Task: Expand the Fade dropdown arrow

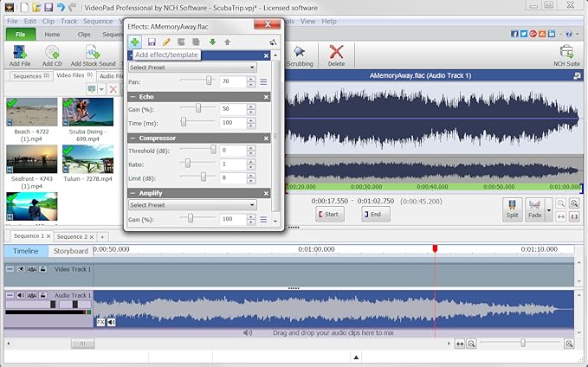Action: 549,209
